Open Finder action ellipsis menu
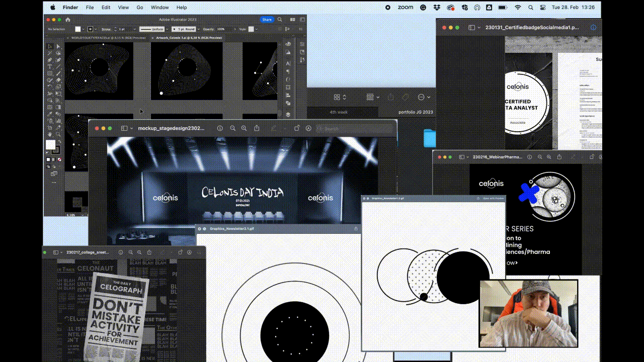 (x=424, y=97)
